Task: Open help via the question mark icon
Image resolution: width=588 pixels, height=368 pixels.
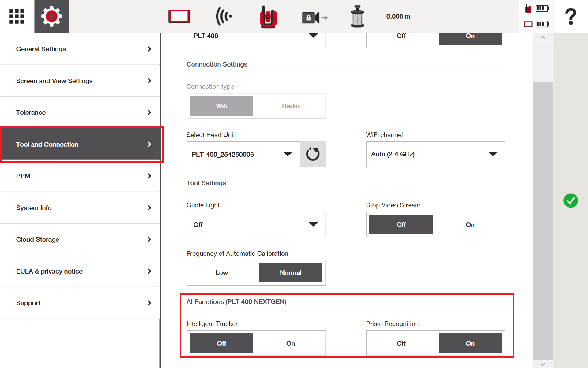Action: click(571, 17)
